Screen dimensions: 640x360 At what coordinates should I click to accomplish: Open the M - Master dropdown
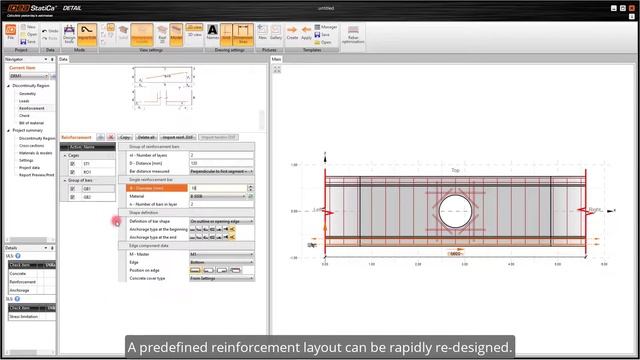tap(221, 254)
